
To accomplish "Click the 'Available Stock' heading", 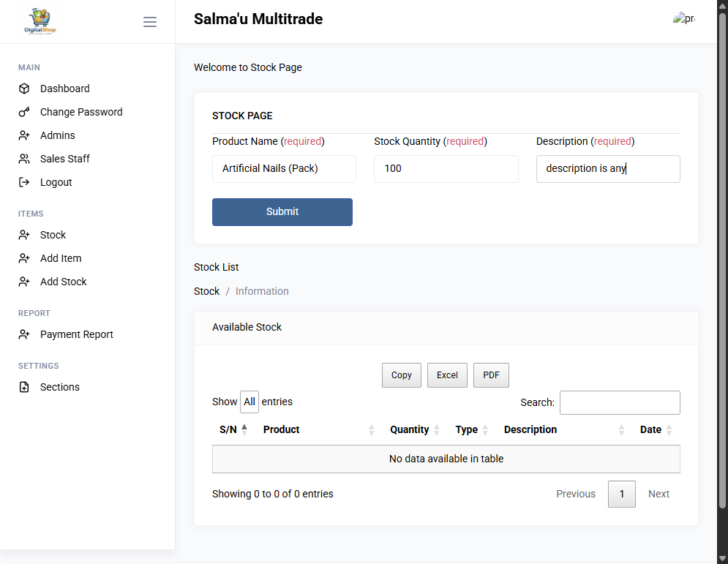I will [x=247, y=327].
